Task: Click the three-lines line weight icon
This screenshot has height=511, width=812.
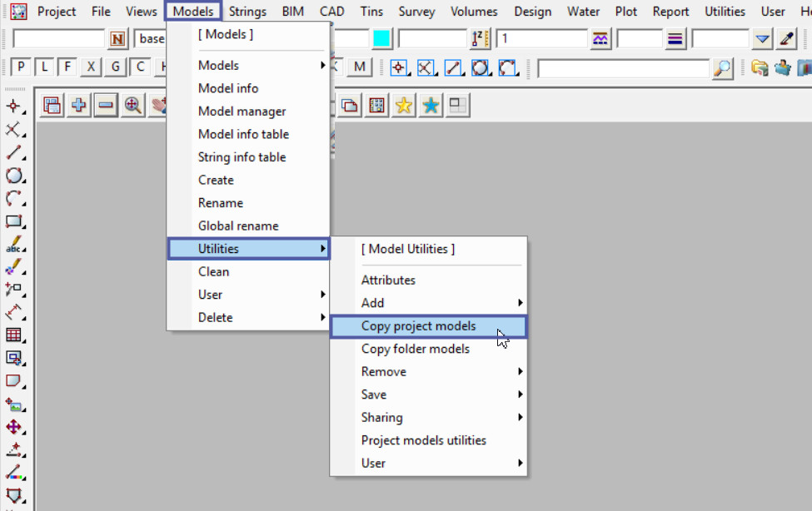Action: click(675, 39)
